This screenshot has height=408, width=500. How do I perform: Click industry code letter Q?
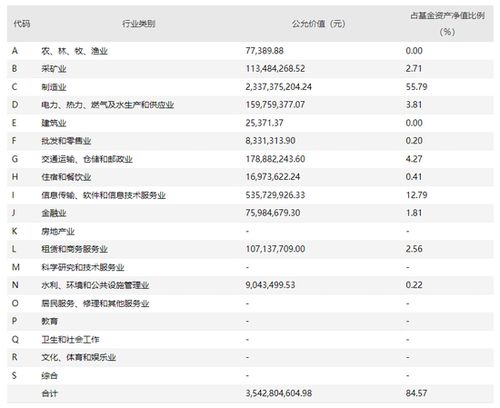pos(15,339)
